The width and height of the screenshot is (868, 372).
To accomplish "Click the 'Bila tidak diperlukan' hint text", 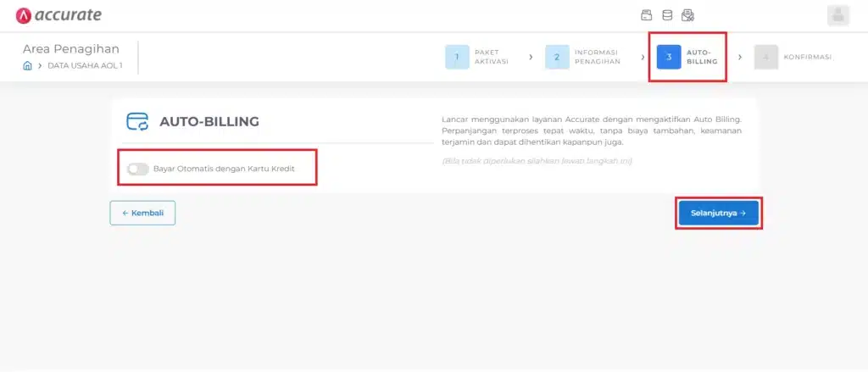I will click(537, 161).
